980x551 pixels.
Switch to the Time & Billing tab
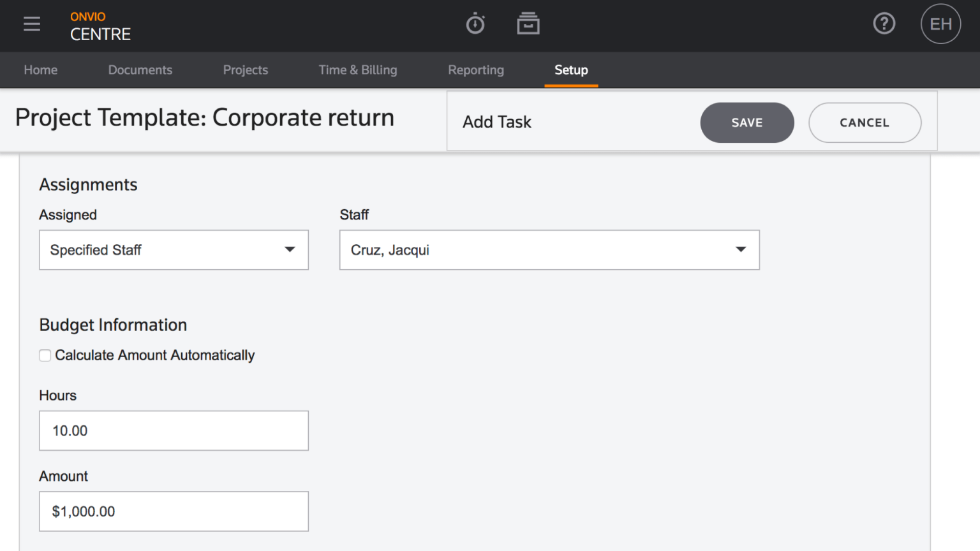pyautogui.click(x=358, y=70)
